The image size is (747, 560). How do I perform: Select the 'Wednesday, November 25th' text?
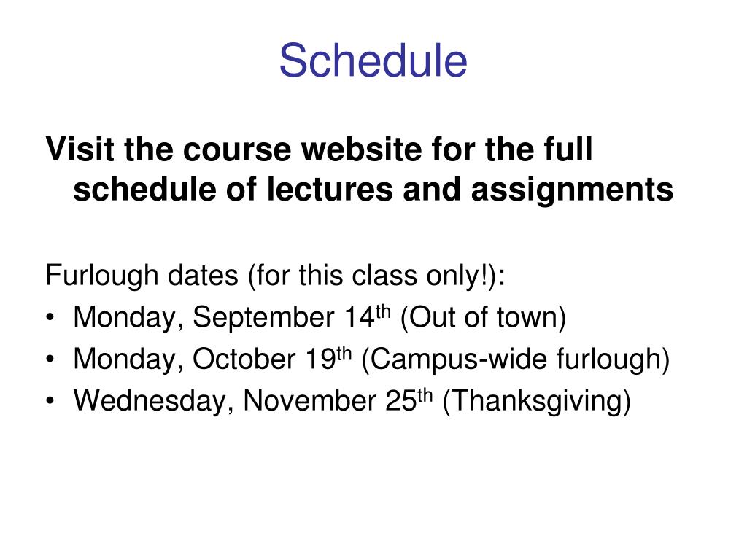[253, 400]
